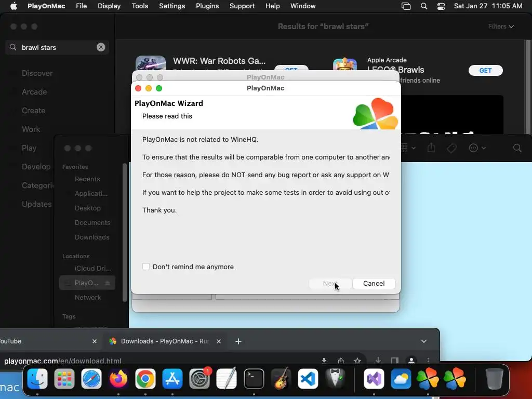Open the Settings menu
Screen dimensions: 532x399
coord(172,6)
